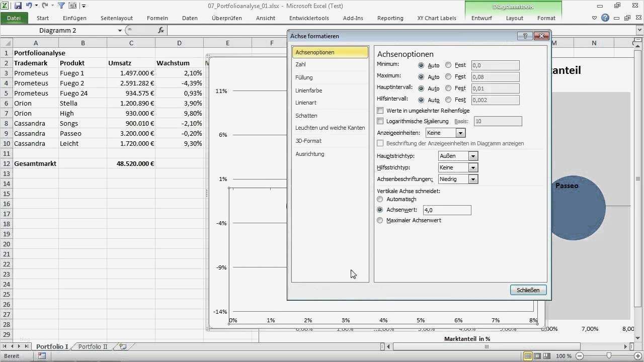Click the zoom slider handle in the status bar
Viewport: 644px width, 362px height.
pyautogui.click(x=609, y=356)
